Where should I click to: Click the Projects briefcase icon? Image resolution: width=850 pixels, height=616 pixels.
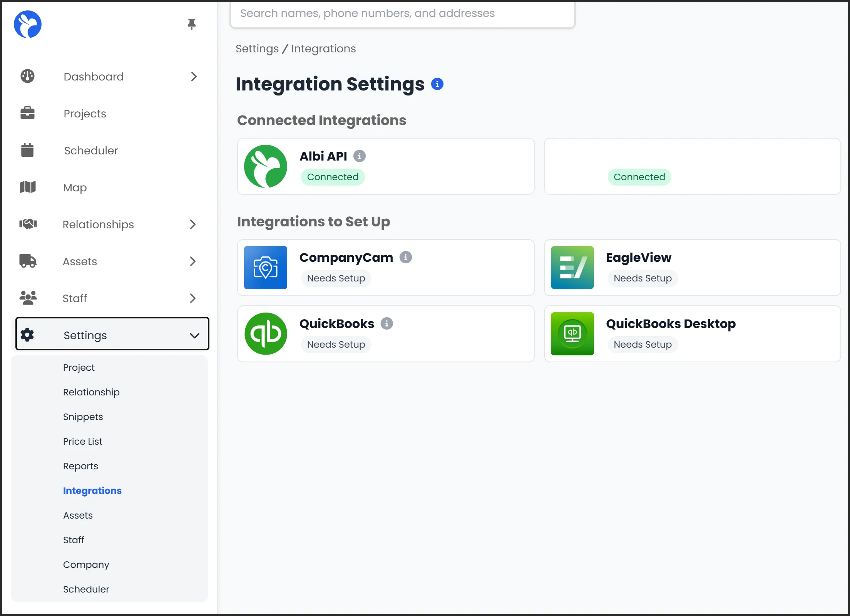(x=28, y=113)
